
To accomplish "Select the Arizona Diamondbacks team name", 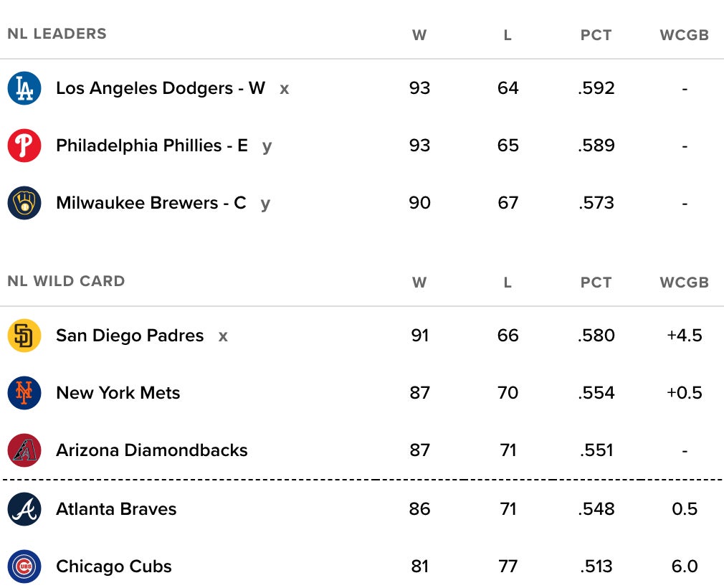I will click(x=152, y=450).
